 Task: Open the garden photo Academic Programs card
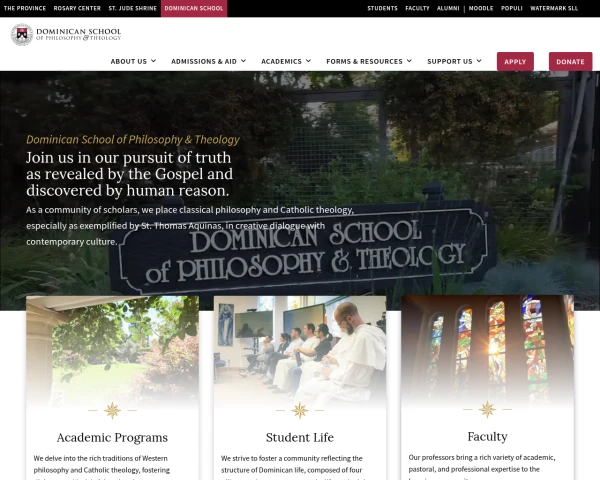click(x=112, y=350)
